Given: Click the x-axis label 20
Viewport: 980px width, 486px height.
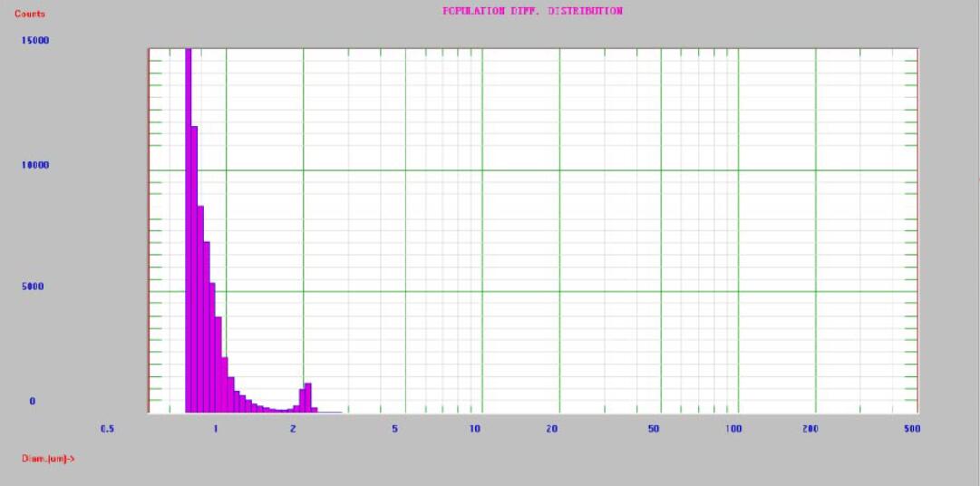Looking at the screenshot, I should point(551,428).
